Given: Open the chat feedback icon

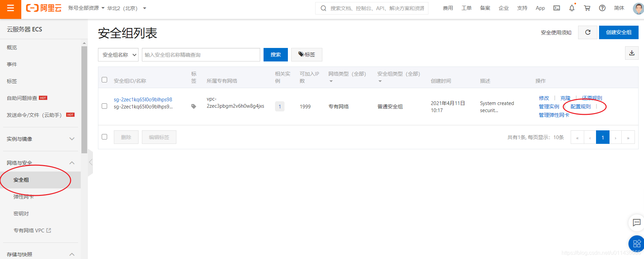Looking at the screenshot, I should pyautogui.click(x=637, y=222).
